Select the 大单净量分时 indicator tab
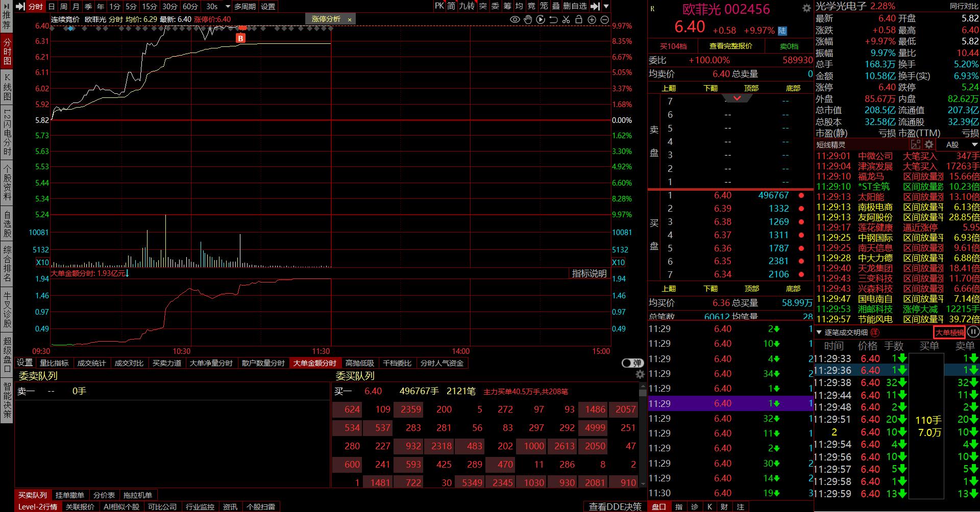This screenshot has width=980, height=512. (x=211, y=363)
